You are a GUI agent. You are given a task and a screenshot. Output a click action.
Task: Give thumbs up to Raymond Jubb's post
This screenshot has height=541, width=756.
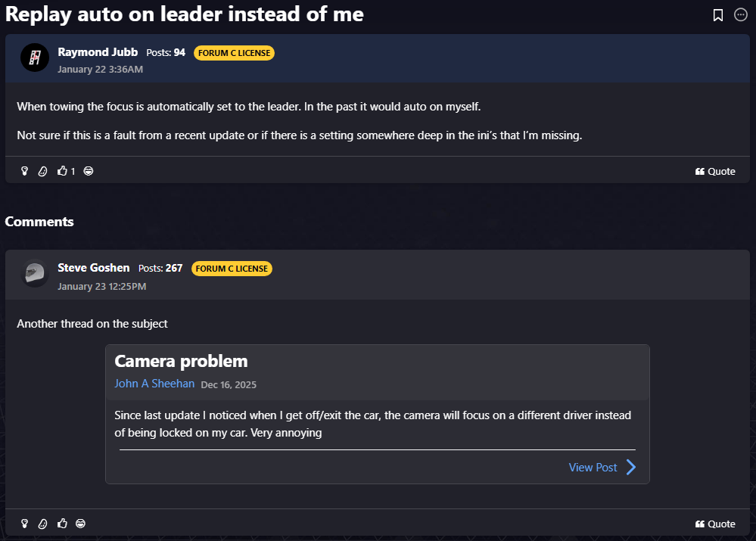point(62,171)
